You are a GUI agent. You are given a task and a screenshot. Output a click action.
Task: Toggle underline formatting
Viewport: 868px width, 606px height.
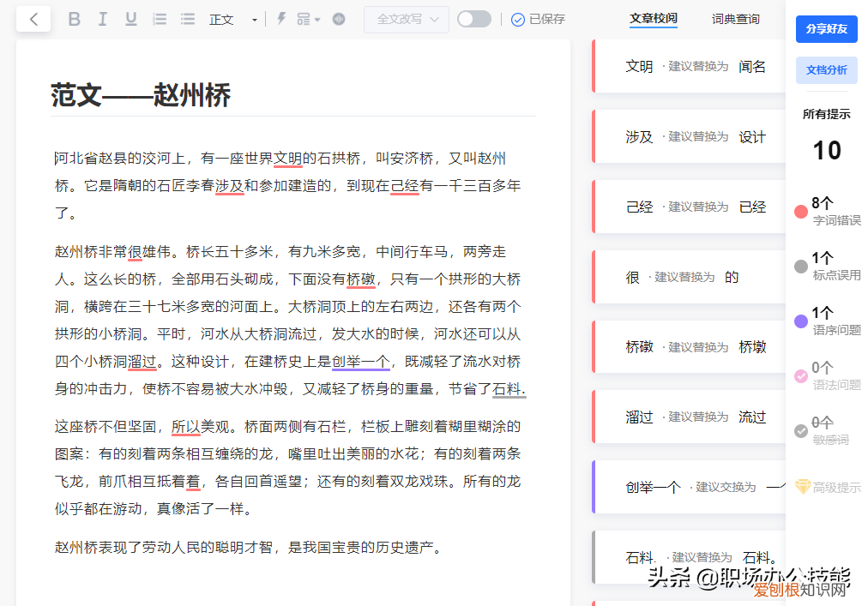tap(130, 18)
